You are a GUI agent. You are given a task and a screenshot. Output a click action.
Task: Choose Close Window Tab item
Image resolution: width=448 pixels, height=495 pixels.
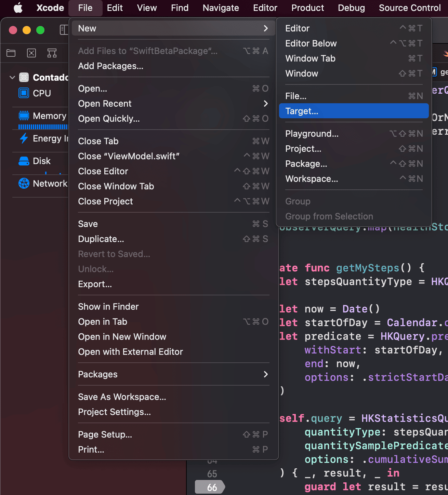pyautogui.click(x=173, y=186)
